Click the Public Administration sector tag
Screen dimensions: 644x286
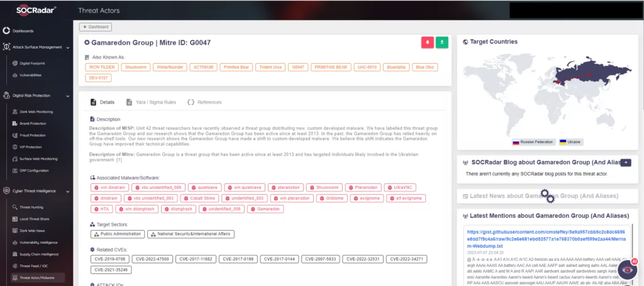(118, 234)
